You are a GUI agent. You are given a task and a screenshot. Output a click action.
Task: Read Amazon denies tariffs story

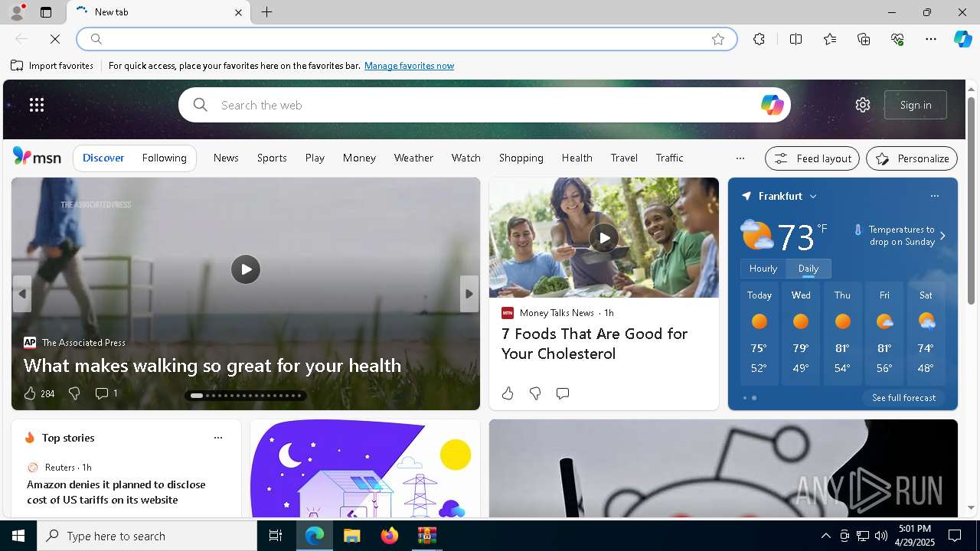116,492
